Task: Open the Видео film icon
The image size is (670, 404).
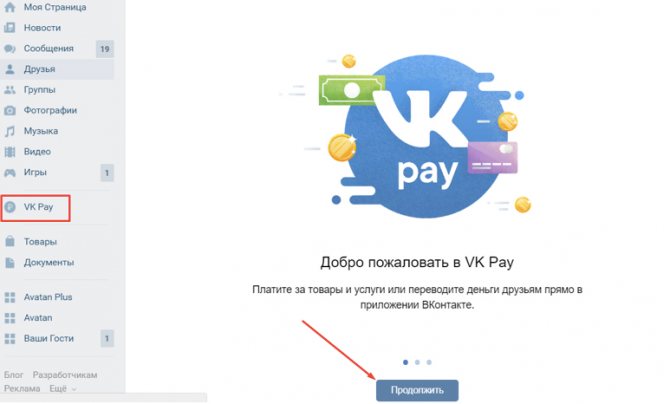Action: [9, 152]
